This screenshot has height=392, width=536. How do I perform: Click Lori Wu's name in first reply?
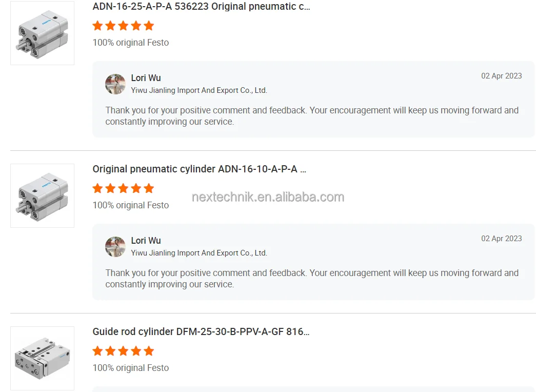point(146,78)
